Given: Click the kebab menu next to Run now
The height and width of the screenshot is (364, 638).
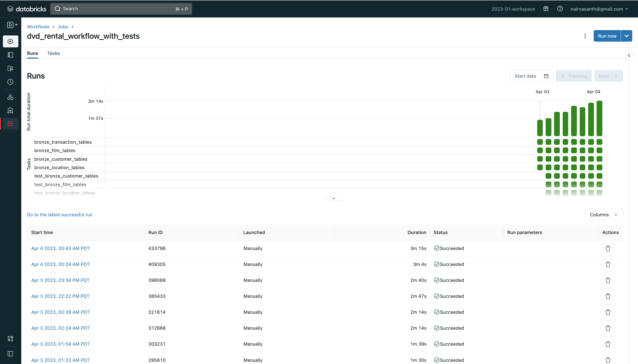Looking at the screenshot, I should (585, 36).
